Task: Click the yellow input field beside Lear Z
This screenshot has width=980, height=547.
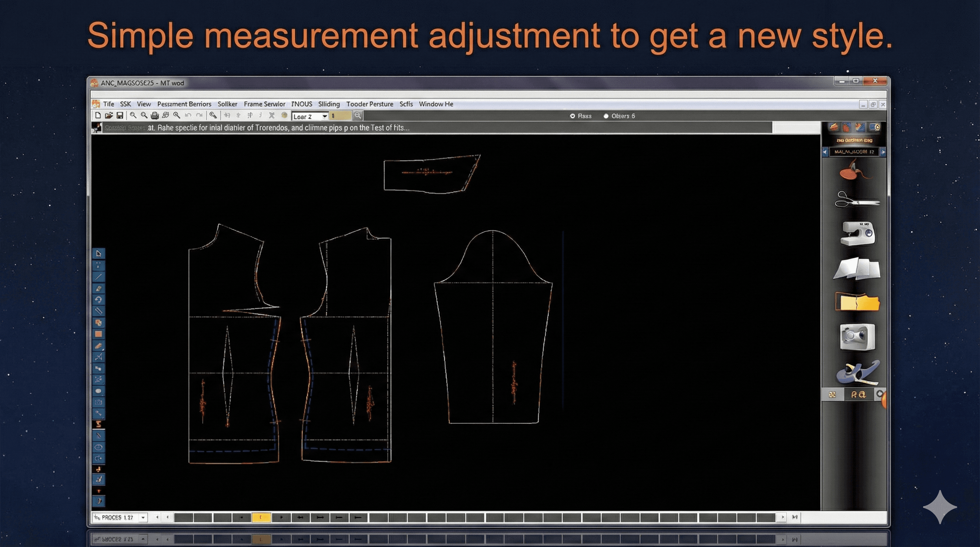Action: tap(340, 116)
